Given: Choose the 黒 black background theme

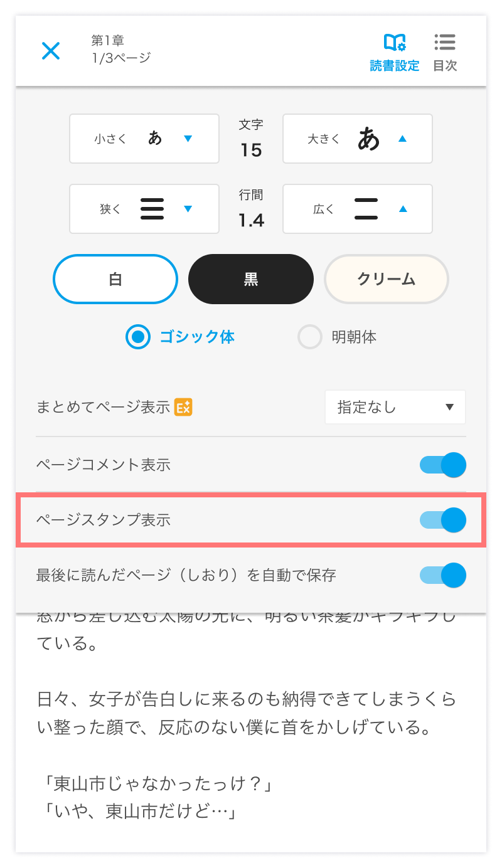Looking at the screenshot, I should (251, 279).
